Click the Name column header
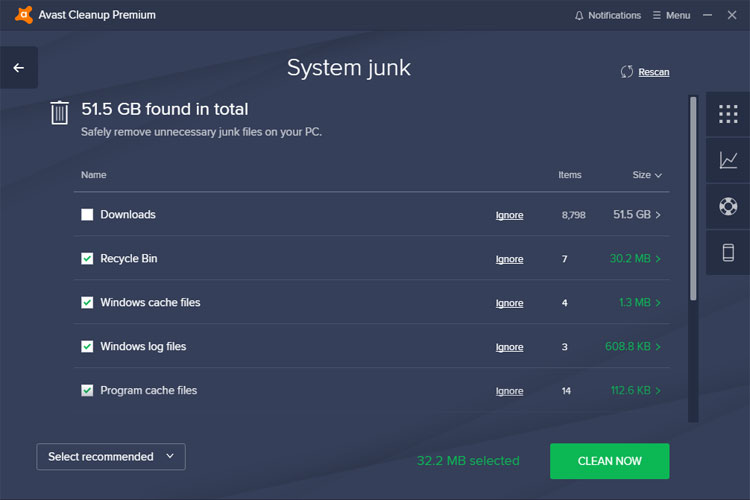Image resolution: width=750 pixels, height=500 pixels. pyautogui.click(x=94, y=175)
